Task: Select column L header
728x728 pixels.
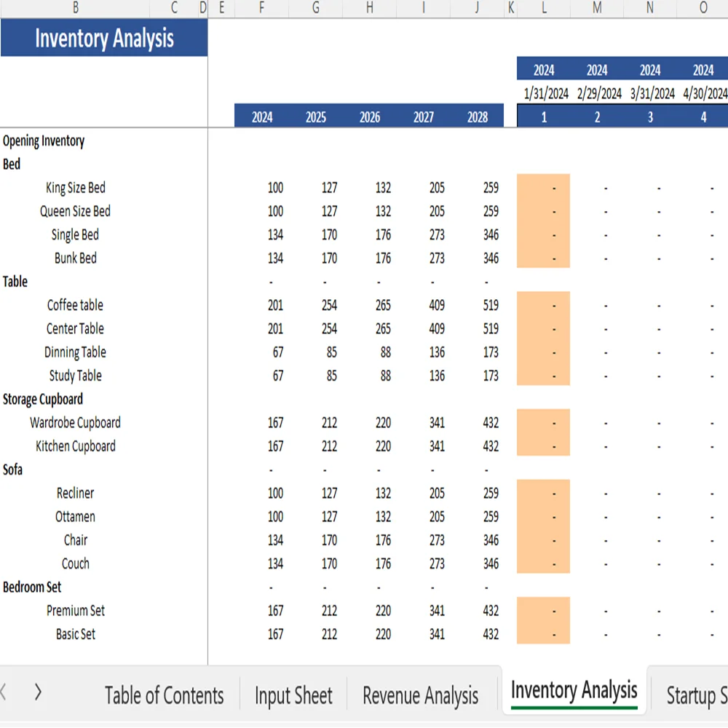Action: coord(543,9)
